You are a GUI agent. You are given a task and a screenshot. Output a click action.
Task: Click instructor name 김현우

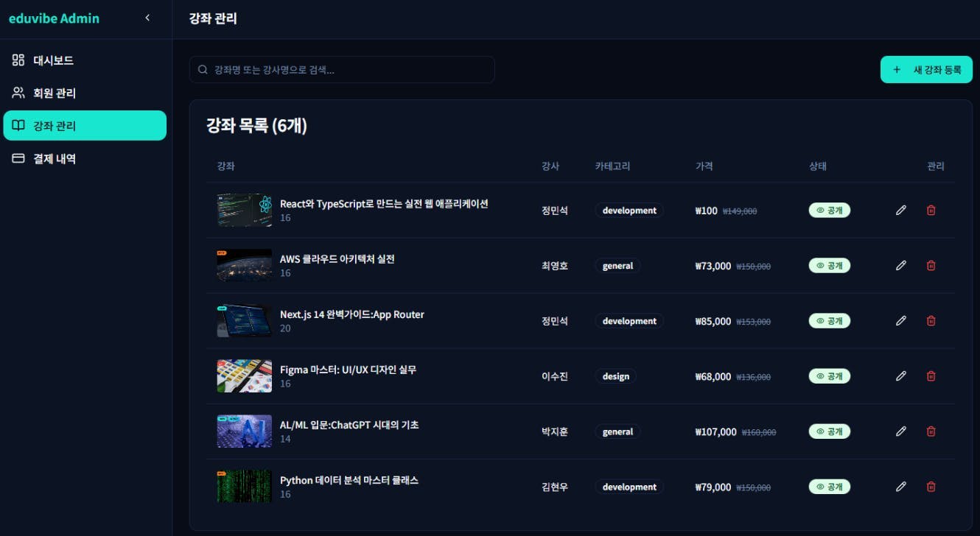point(555,487)
